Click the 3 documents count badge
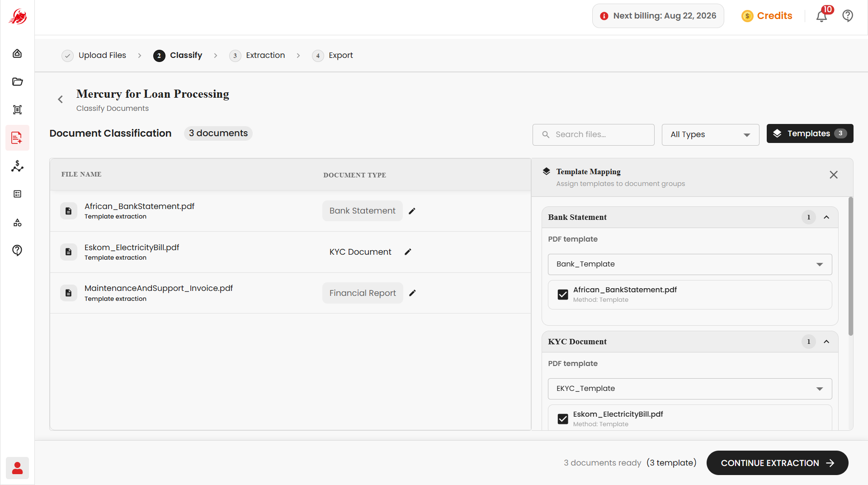868x485 pixels. click(218, 133)
